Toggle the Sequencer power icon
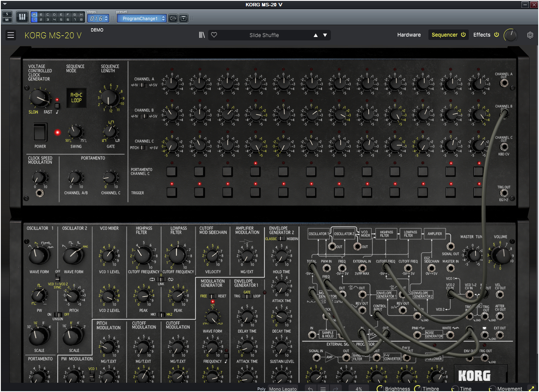 [x=463, y=35]
